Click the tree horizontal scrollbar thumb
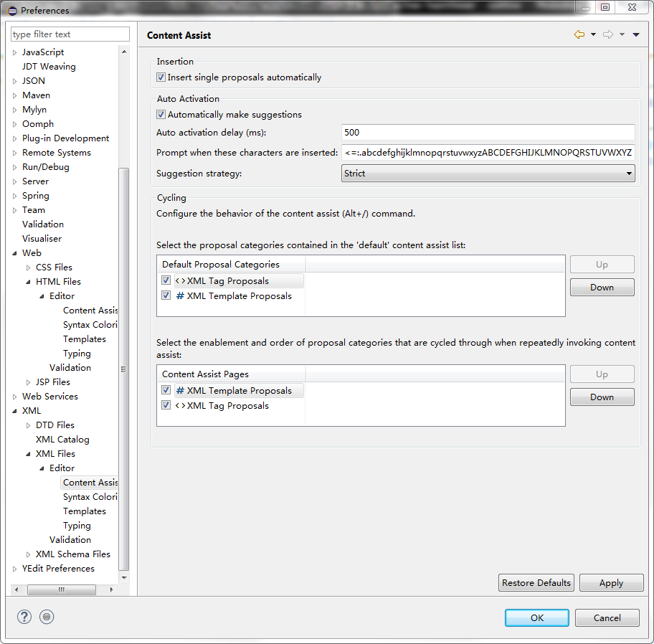 (62, 589)
